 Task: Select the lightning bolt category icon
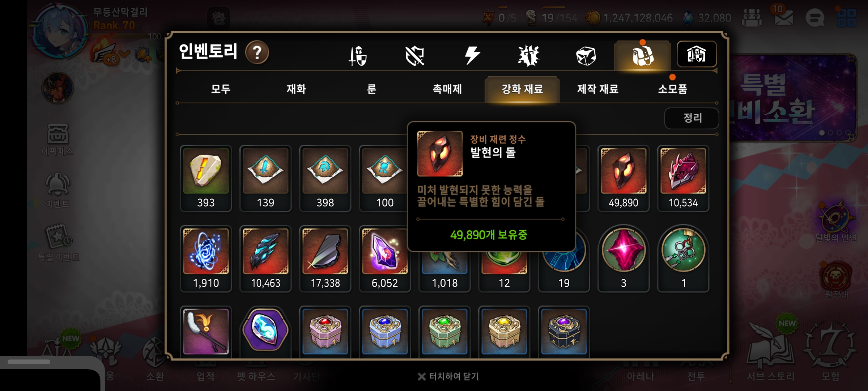click(472, 55)
